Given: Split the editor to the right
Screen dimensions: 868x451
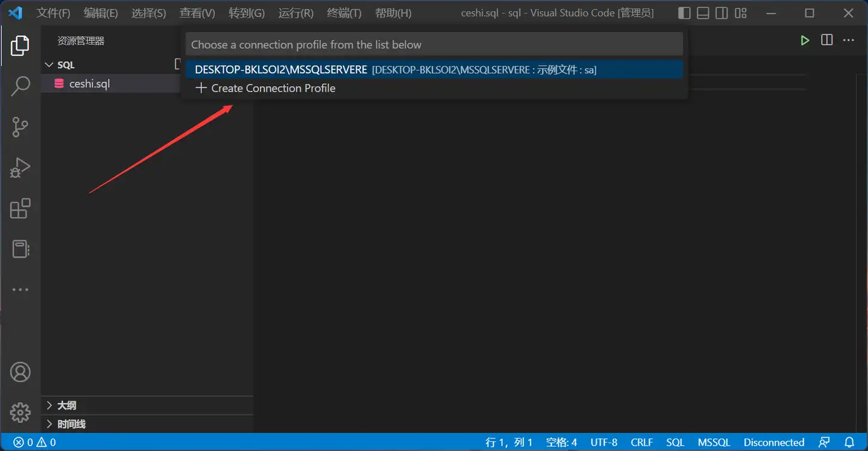Looking at the screenshot, I should (827, 40).
